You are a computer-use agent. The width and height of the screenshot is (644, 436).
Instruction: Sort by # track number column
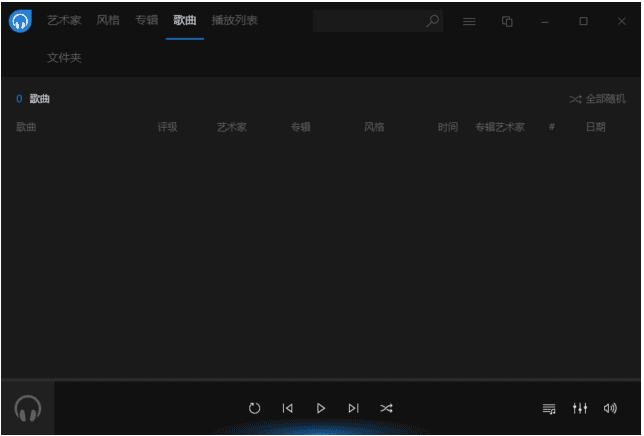552,127
